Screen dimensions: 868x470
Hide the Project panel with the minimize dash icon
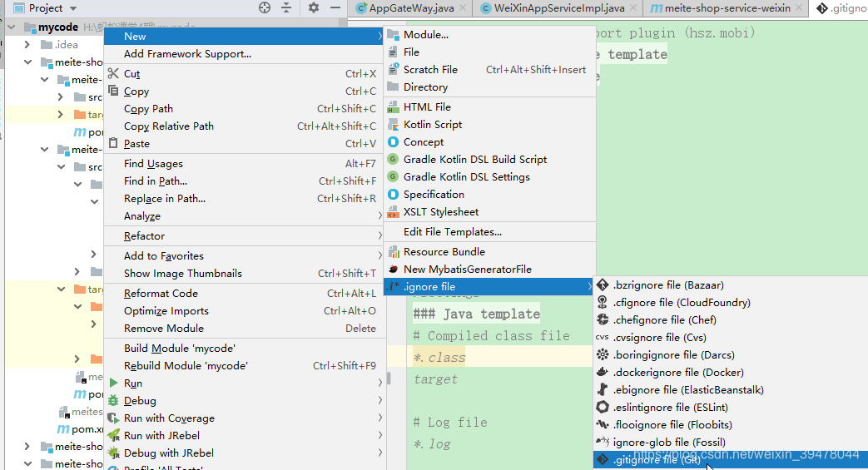(x=335, y=7)
